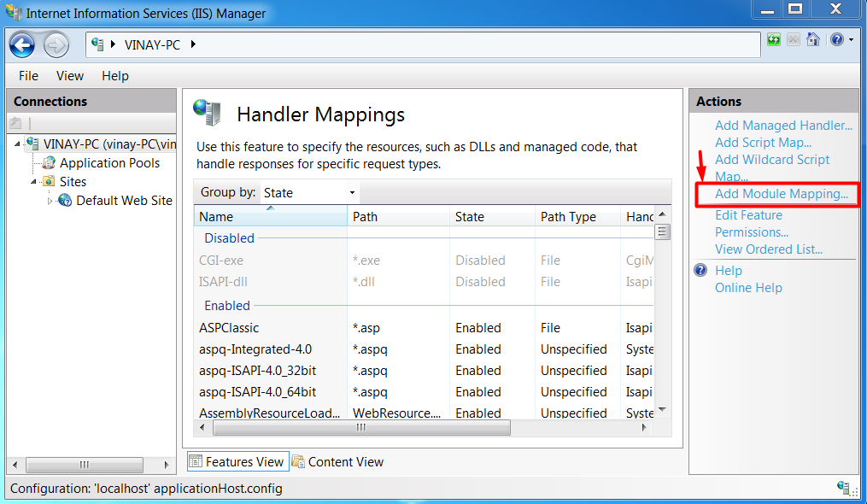Go to the Home icon
Image resolution: width=867 pixels, height=504 pixels.
coord(813,39)
